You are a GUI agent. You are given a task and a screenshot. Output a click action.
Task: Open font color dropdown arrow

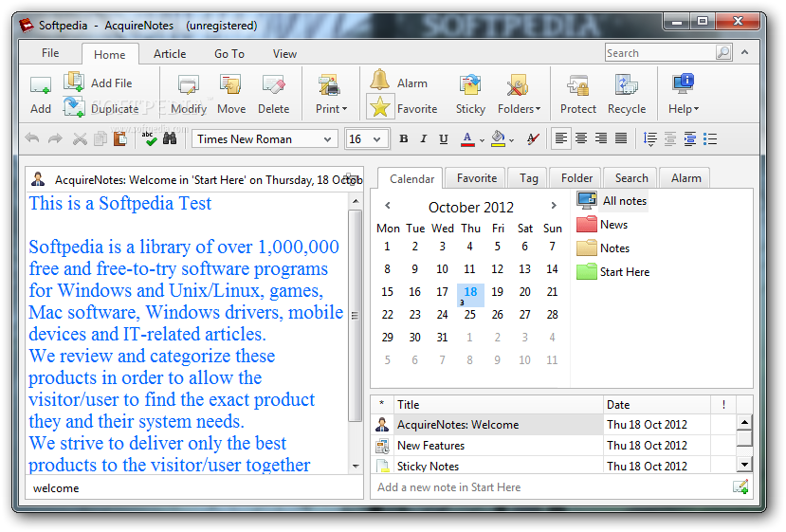482,140
